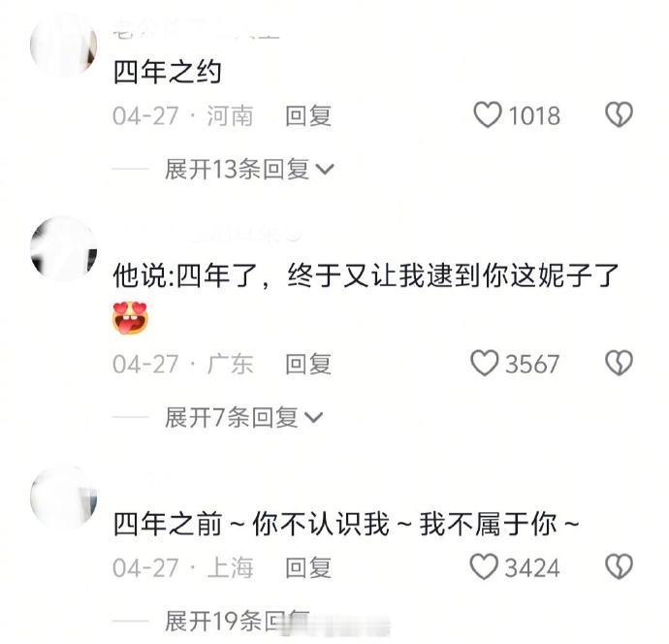
Task: Show the 19 replies thread
Action: pos(238,621)
